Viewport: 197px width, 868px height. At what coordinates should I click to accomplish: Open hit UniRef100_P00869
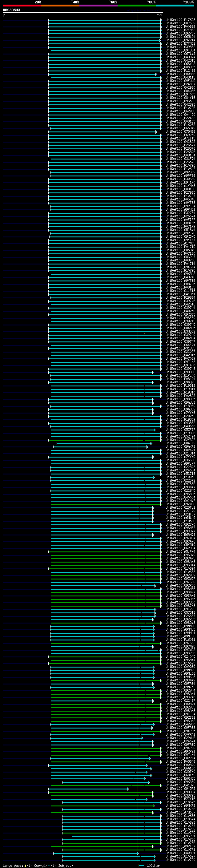(x=180, y=26)
